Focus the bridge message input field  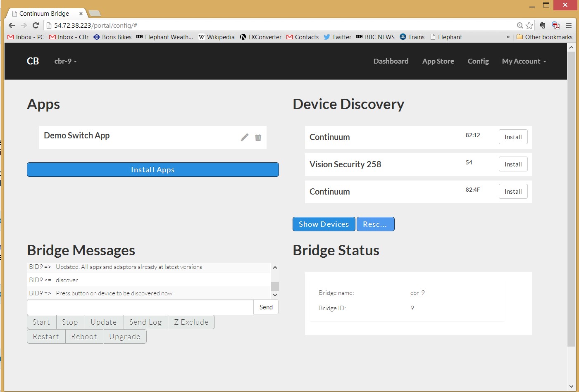click(x=140, y=307)
